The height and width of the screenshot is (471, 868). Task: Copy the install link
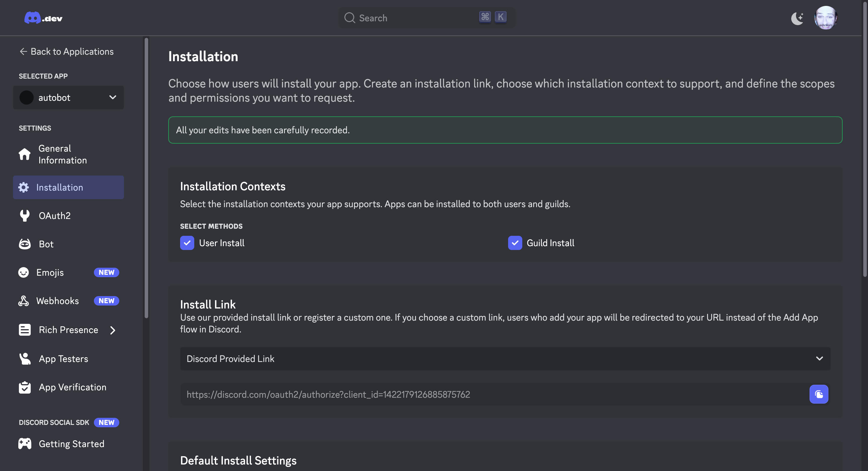click(x=819, y=394)
